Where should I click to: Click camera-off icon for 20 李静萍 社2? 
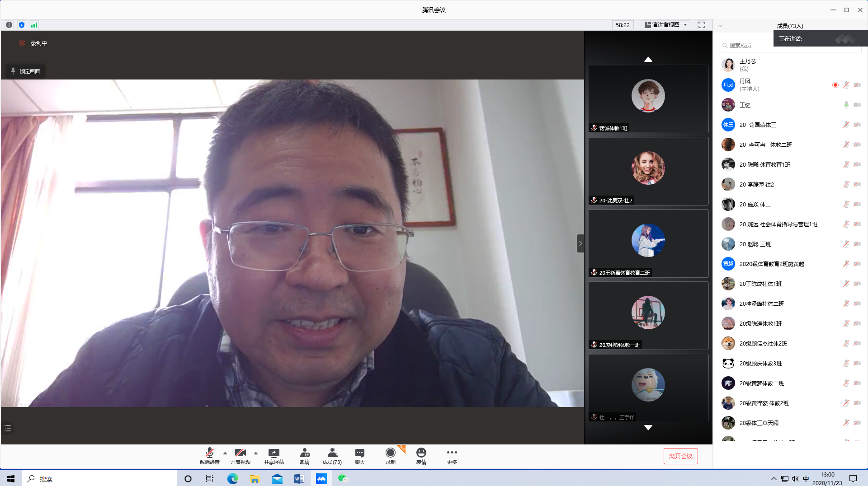(857, 184)
